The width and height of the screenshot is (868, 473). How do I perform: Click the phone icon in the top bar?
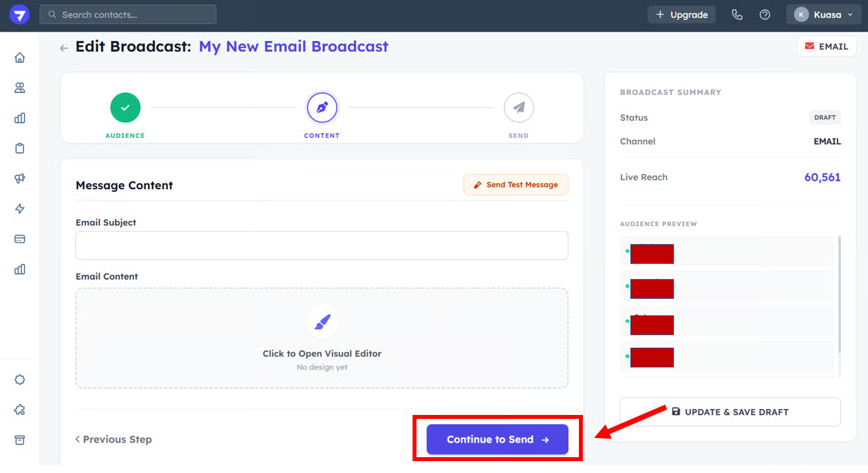click(737, 15)
